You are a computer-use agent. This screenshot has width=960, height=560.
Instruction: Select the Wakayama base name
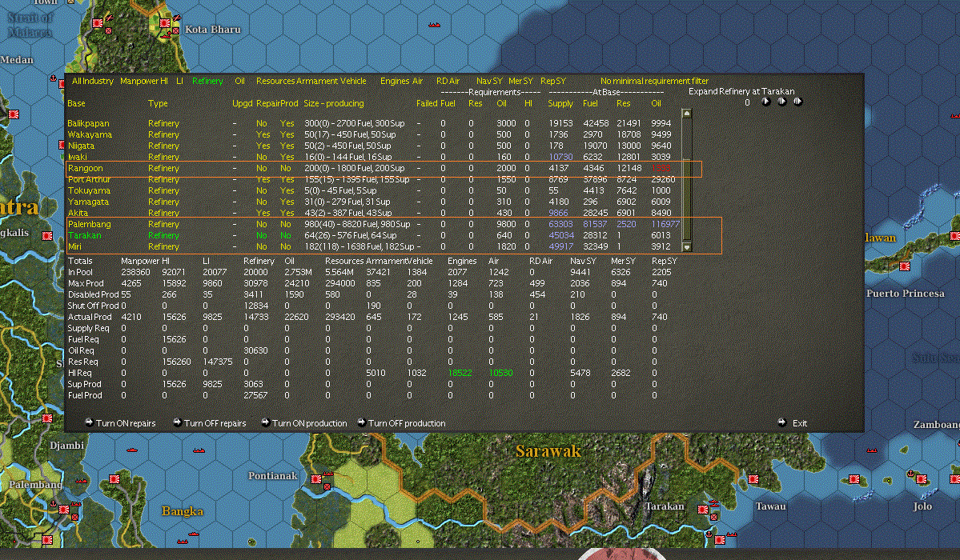(90, 134)
